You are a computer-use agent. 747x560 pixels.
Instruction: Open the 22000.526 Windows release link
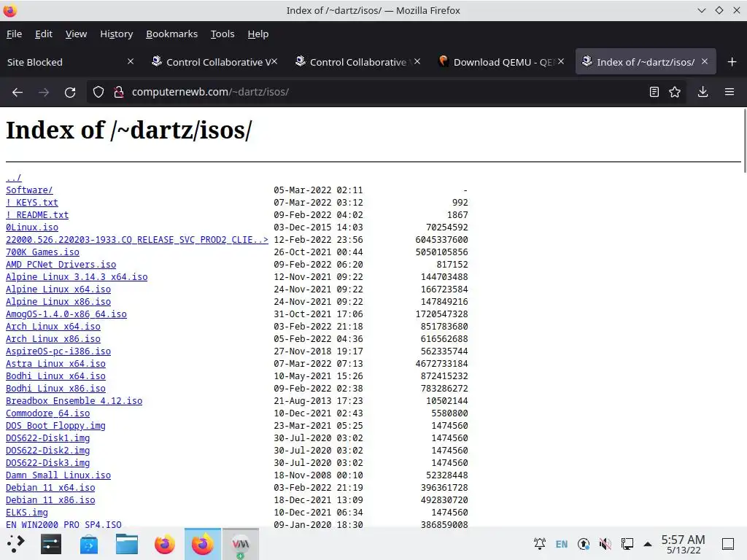click(x=136, y=239)
